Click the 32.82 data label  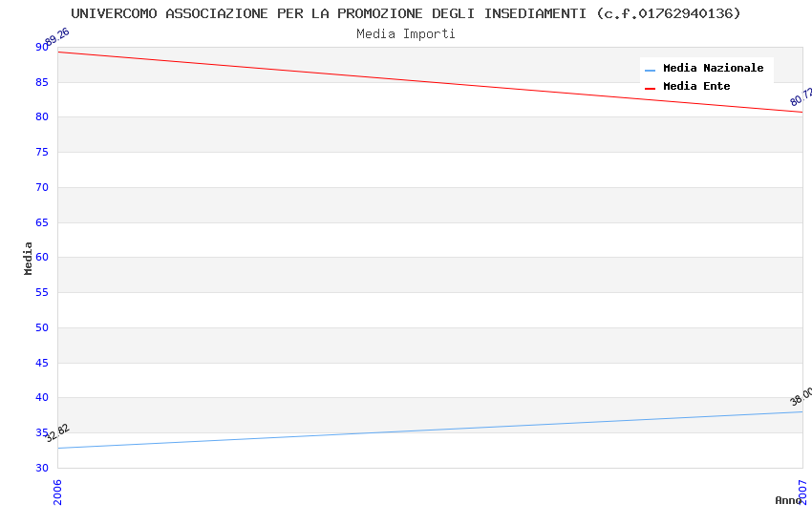57,433
